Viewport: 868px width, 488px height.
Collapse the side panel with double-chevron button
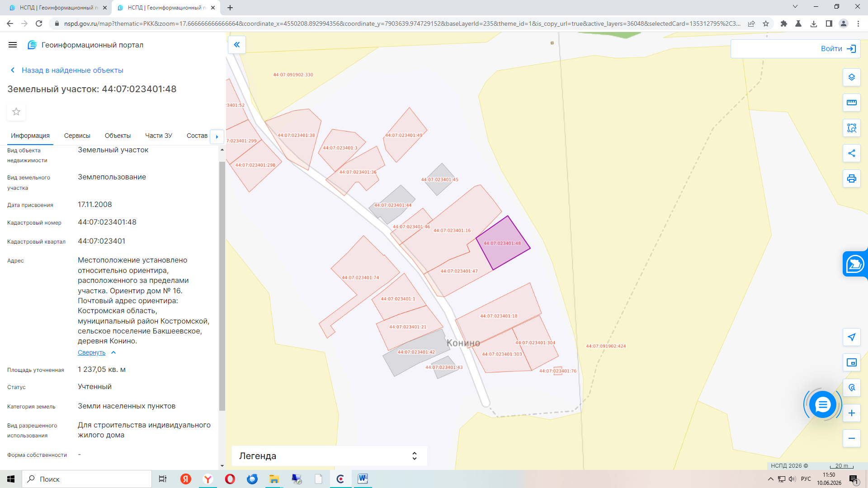coord(237,45)
